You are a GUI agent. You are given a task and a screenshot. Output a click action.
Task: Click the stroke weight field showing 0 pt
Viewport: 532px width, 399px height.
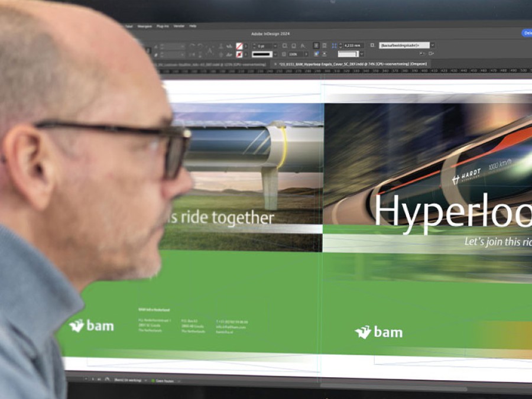click(x=265, y=46)
